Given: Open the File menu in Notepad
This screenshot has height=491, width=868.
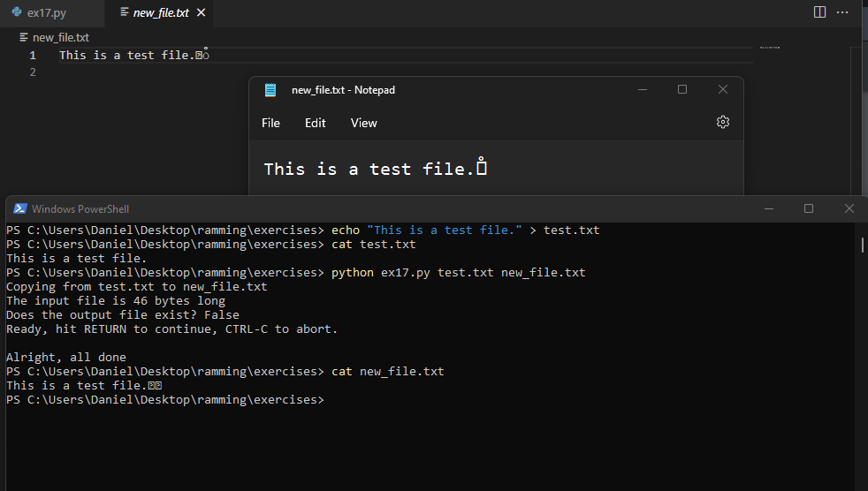Looking at the screenshot, I should pyautogui.click(x=270, y=123).
